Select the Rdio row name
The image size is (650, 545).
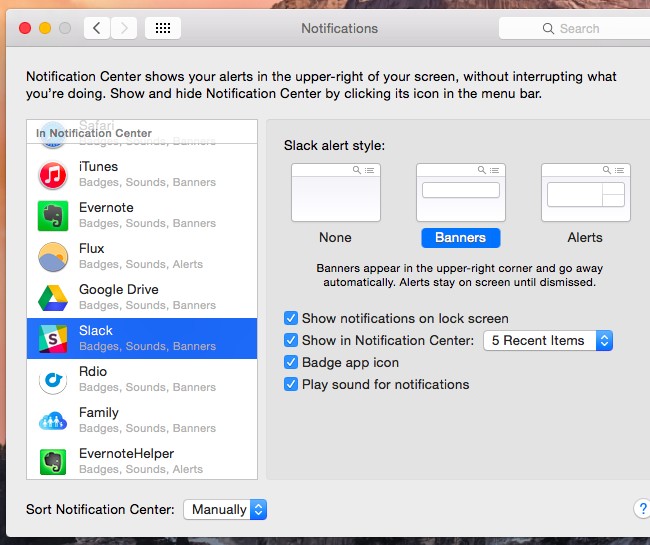93,372
